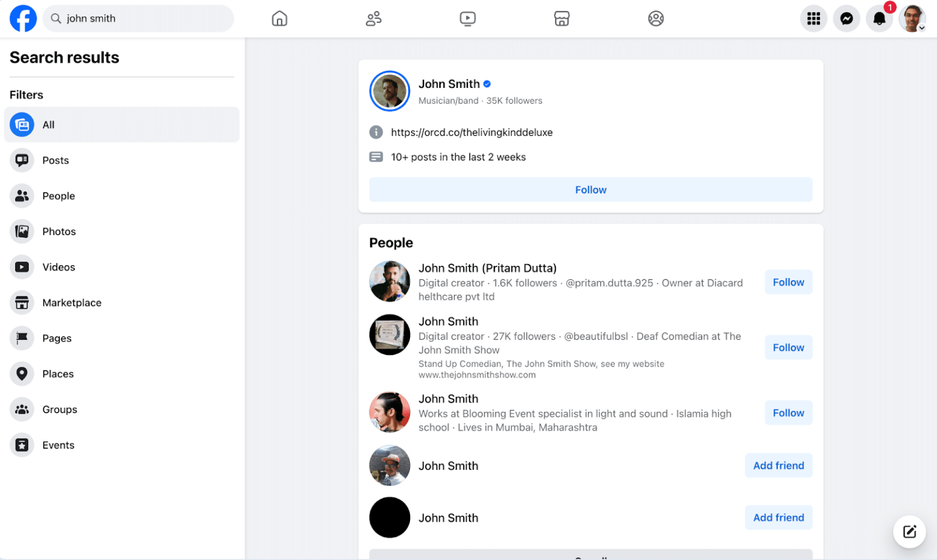Go to the Home feed icon
Screen dimensions: 937x560
tap(279, 19)
